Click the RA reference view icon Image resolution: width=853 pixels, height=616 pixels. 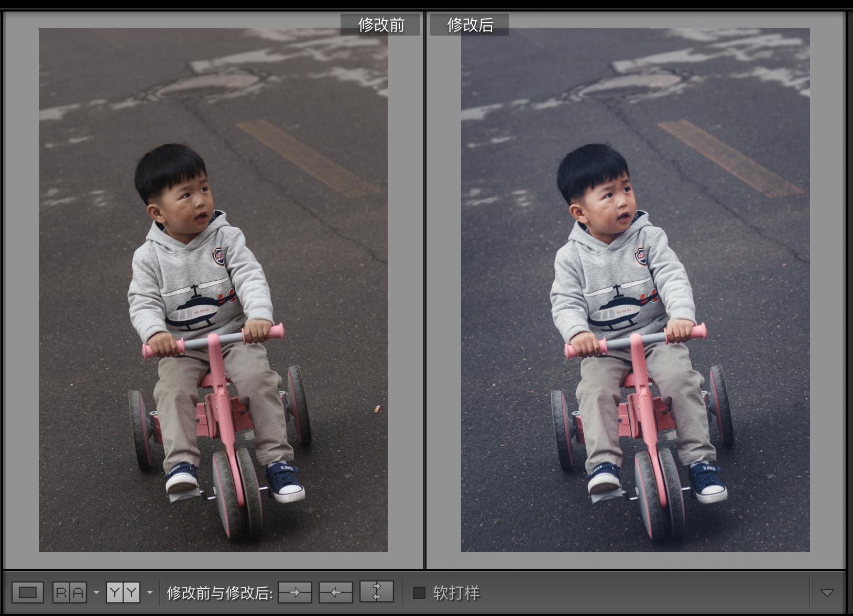[70, 592]
